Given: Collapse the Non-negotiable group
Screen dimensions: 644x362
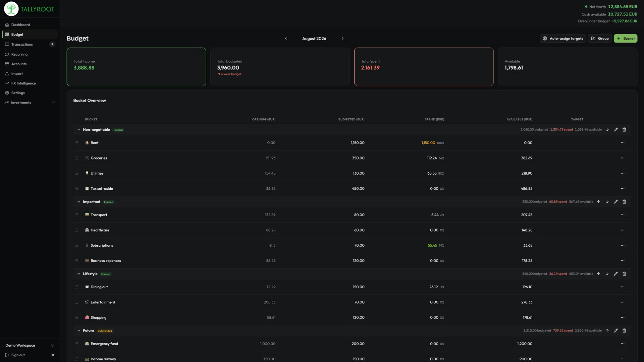Looking at the screenshot, I should (78, 130).
